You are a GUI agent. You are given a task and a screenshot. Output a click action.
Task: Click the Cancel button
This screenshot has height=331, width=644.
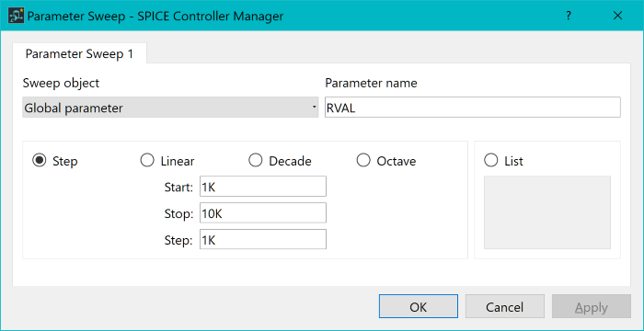(505, 306)
